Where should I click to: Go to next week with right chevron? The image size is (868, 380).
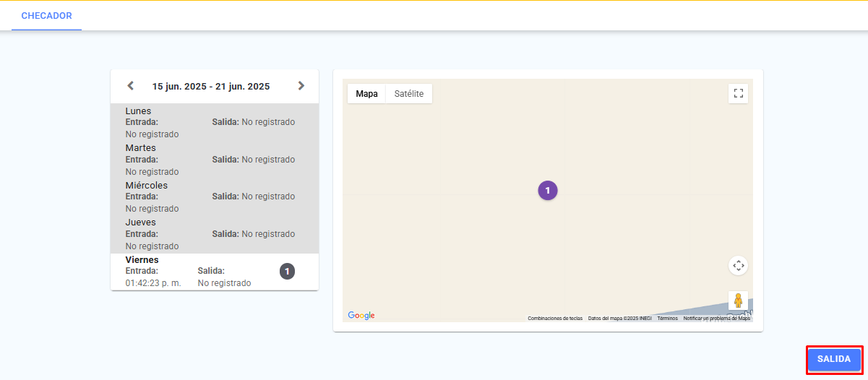point(301,86)
